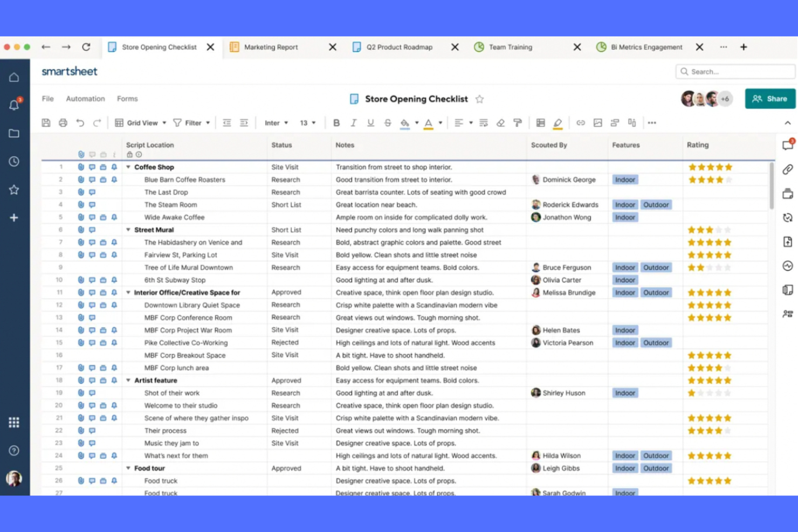Screen dimensions: 798x532
Task: Toggle bold formatting in the toolbar
Action: pyautogui.click(x=336, y=122)
